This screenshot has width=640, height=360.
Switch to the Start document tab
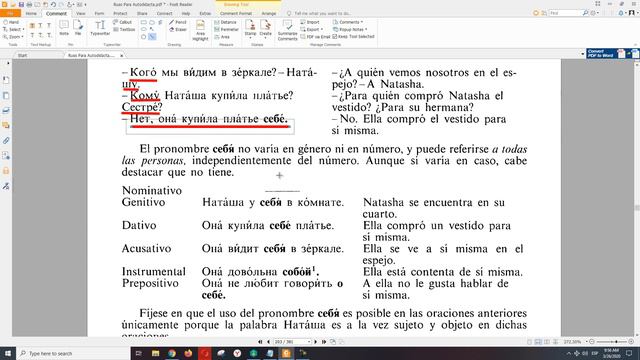(x=23, y=55)
